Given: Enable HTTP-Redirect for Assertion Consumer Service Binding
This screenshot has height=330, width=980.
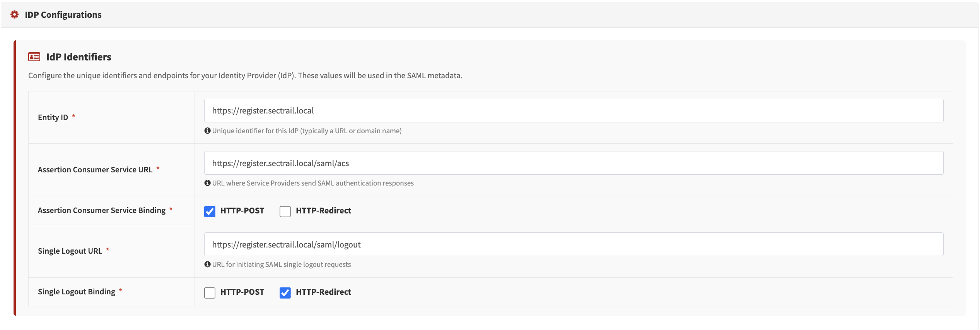Looking at the screenshot, I should (285, 211).
